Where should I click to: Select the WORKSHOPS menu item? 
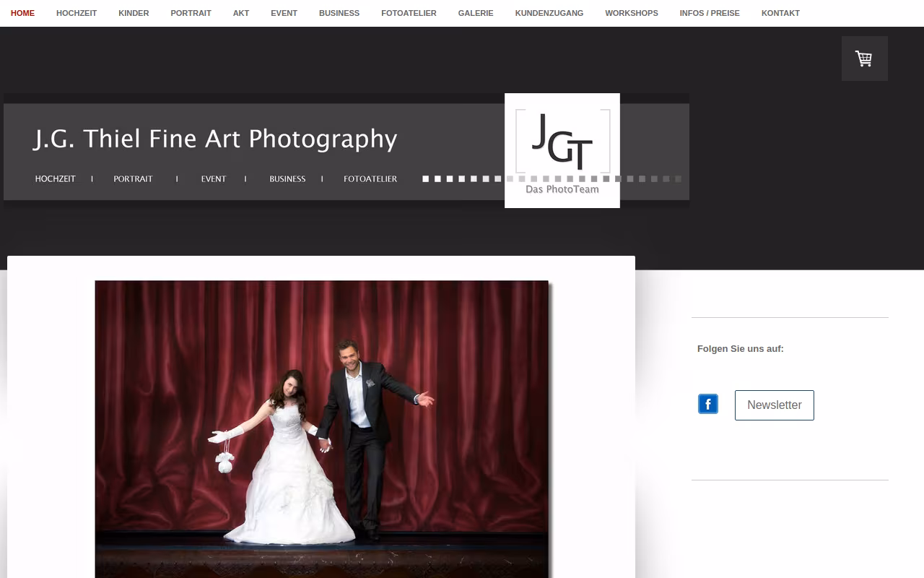point(632,13)
